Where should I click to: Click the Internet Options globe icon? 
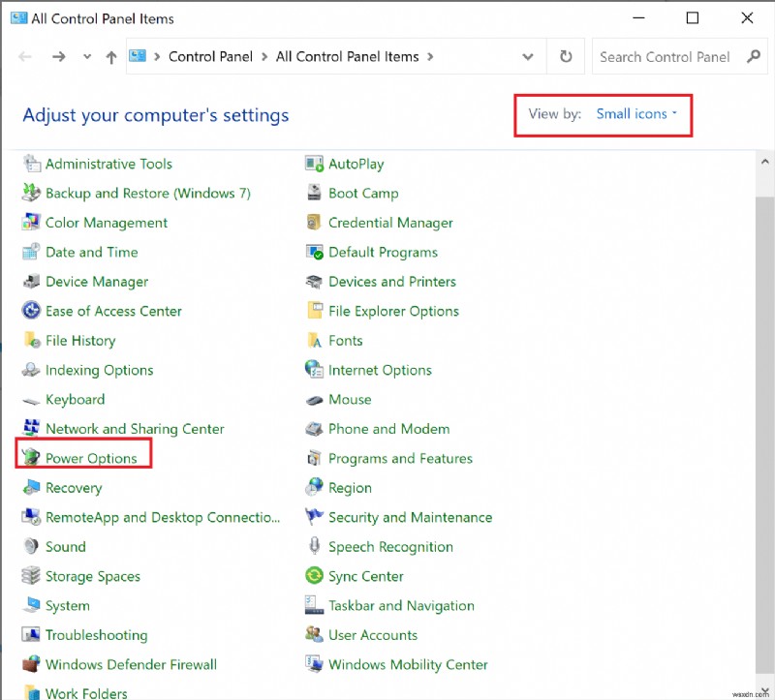314,370
